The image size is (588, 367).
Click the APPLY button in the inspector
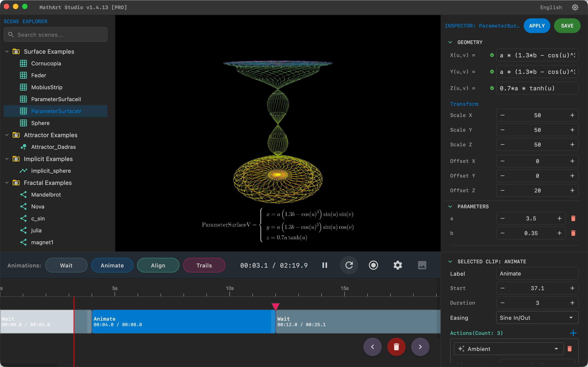(x=537, y=25)
